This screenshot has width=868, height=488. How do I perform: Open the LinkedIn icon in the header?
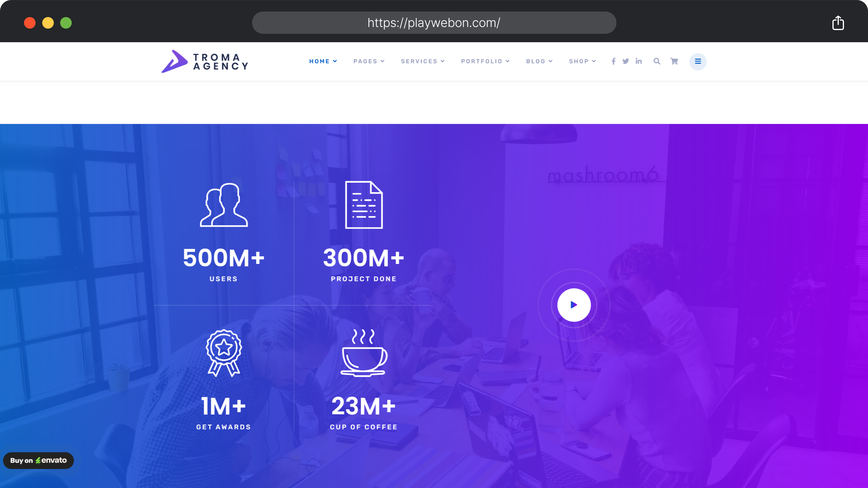point(639,61)
